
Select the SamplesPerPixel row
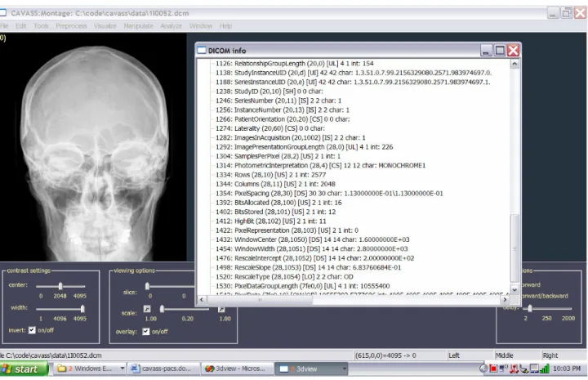click(x=278, y=156)
